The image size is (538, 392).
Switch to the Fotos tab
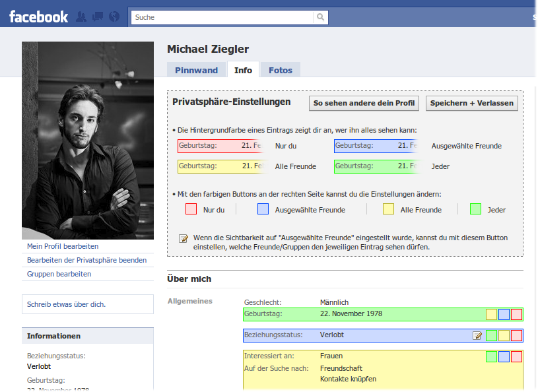click(281, 70)
